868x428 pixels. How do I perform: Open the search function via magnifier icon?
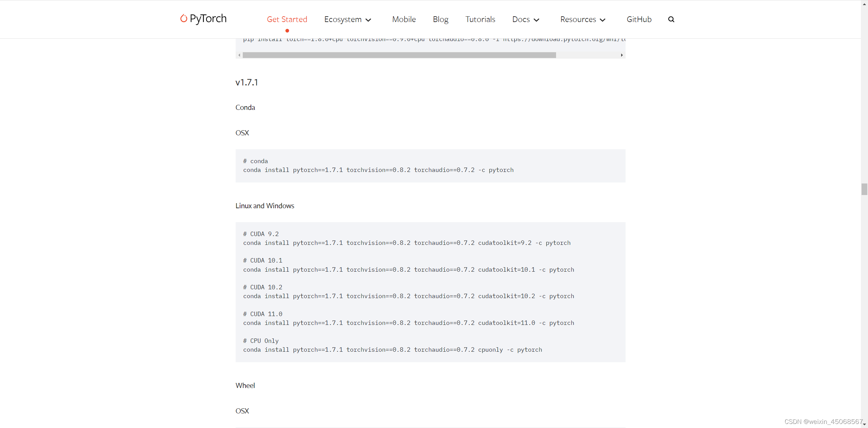[671, 19]
